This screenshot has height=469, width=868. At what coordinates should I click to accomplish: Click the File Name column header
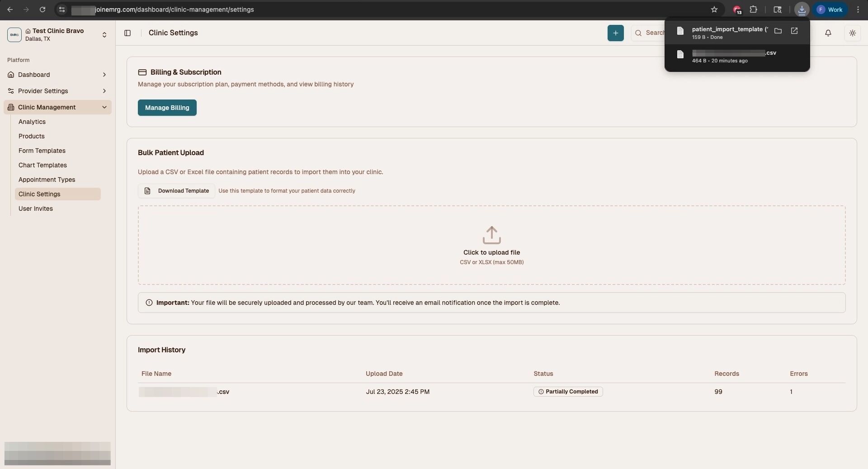156,374
